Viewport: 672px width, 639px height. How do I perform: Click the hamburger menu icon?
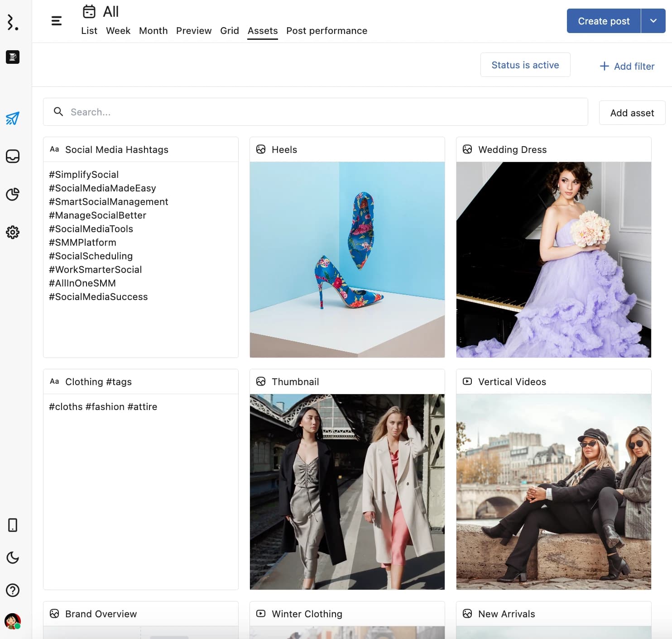(x=57, y=21)
